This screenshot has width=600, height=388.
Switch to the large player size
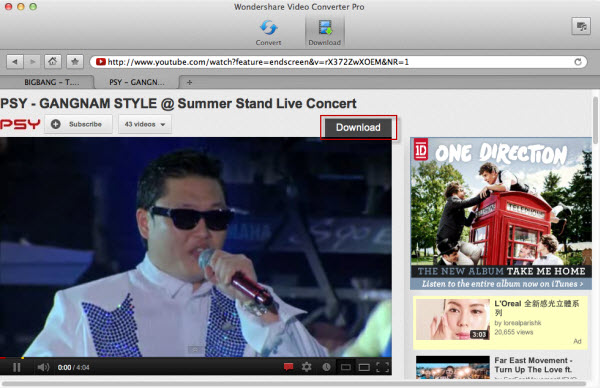pos(364,367)
